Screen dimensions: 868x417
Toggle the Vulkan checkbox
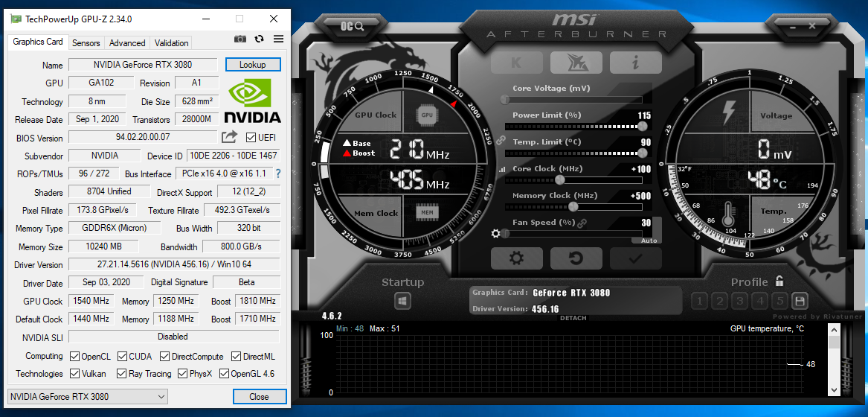[x=74, y=373]
